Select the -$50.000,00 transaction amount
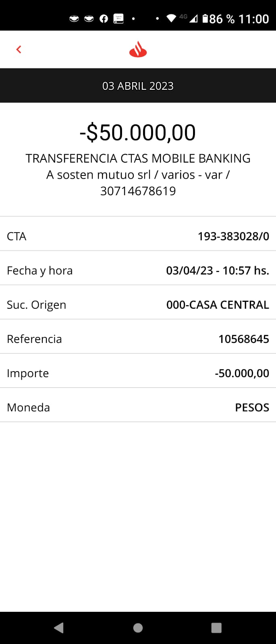 click(x=138, y=132)
